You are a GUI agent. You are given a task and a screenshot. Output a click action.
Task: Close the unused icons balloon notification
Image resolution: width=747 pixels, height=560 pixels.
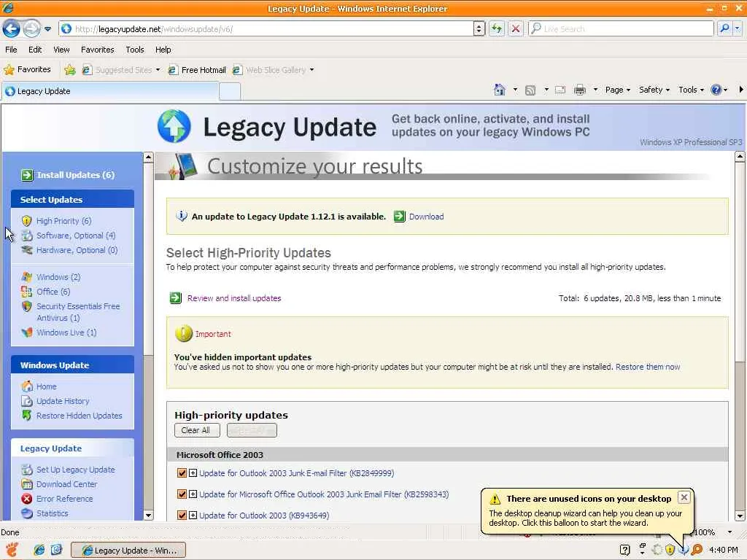click(684, 497)
